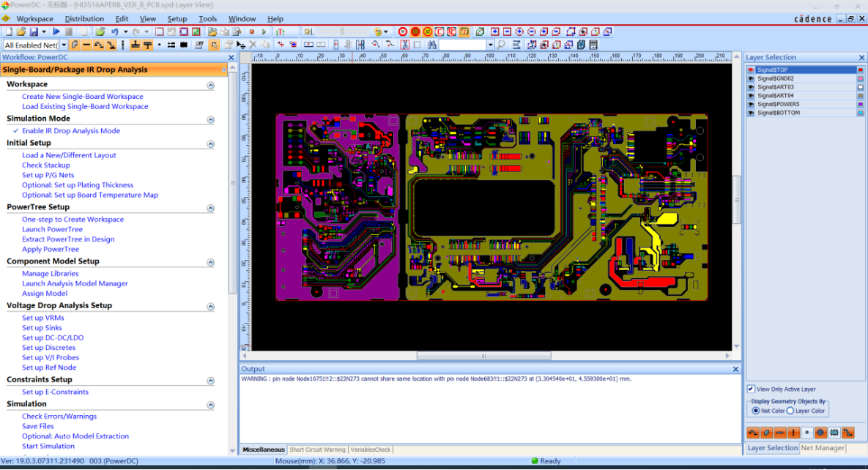Click the toolbar search input field
Image resolution: width=868 pixels, height=470 pixels.
[463, 45]
